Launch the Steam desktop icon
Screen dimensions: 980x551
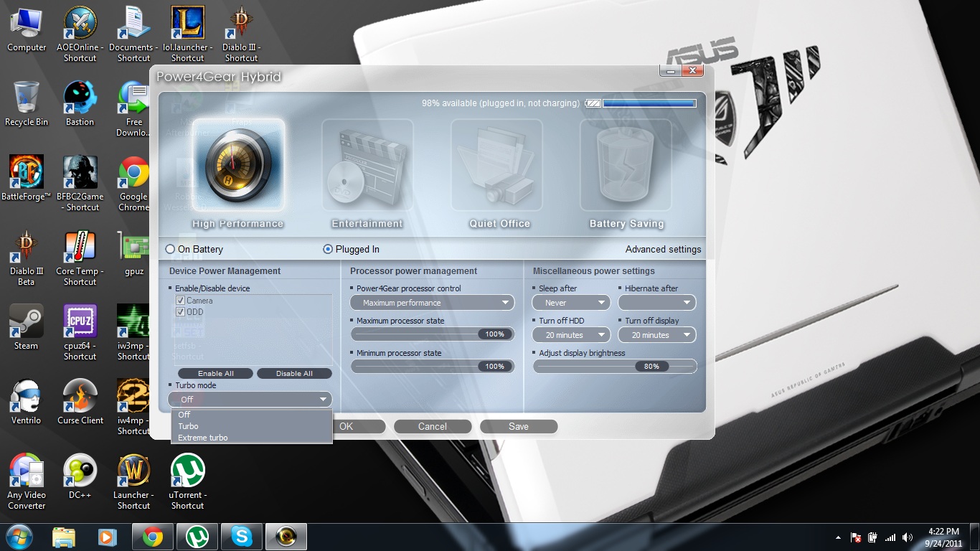27,327
